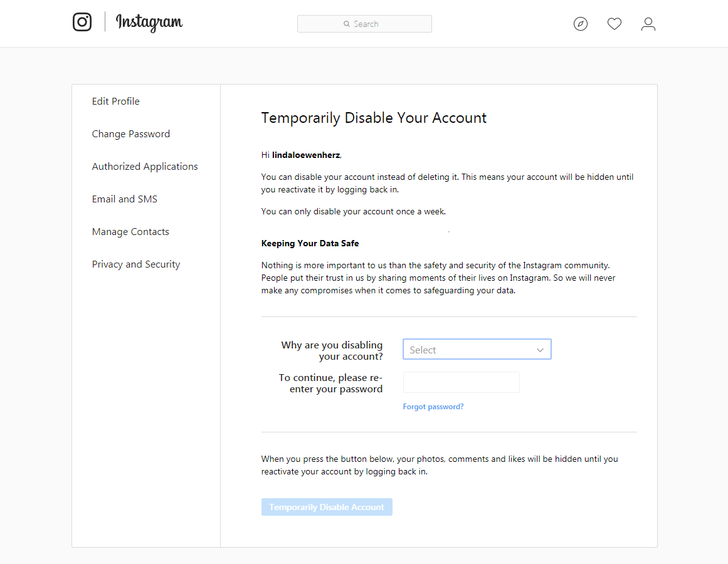The width and height of the screenshot is (728, 564).
Task: Expand the chevron arrow of Select box
Action: [x=540, y=350]
